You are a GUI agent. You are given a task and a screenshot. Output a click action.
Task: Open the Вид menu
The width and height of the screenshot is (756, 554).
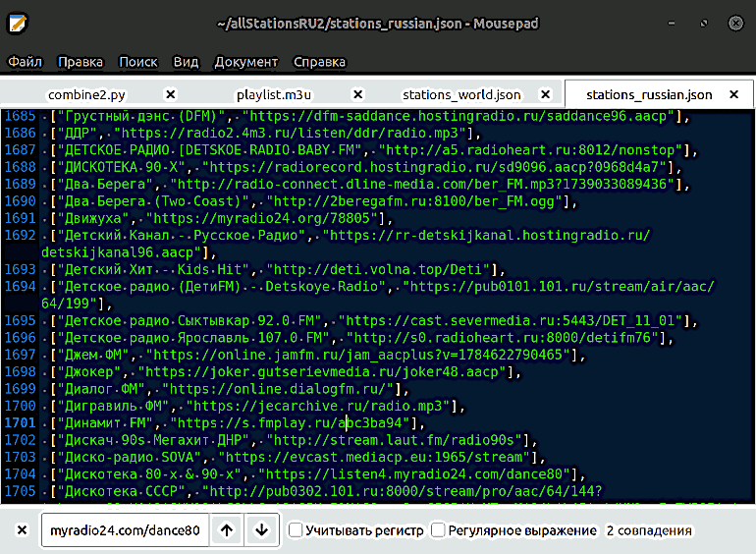(x=187, y=62)
